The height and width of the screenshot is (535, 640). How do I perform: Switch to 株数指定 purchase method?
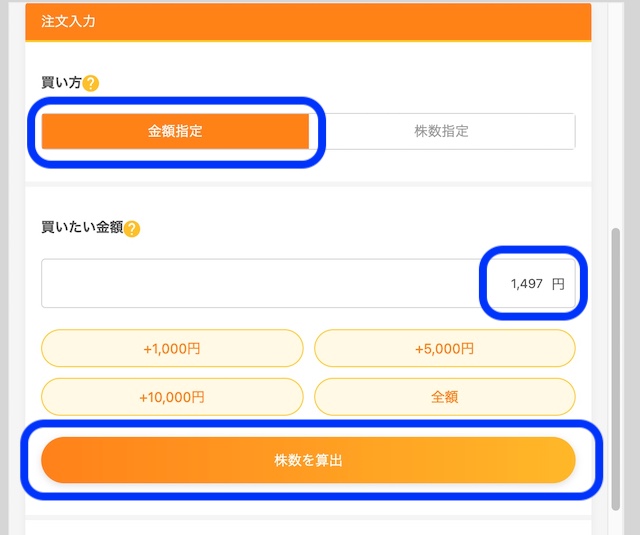(x=441, y=131)
